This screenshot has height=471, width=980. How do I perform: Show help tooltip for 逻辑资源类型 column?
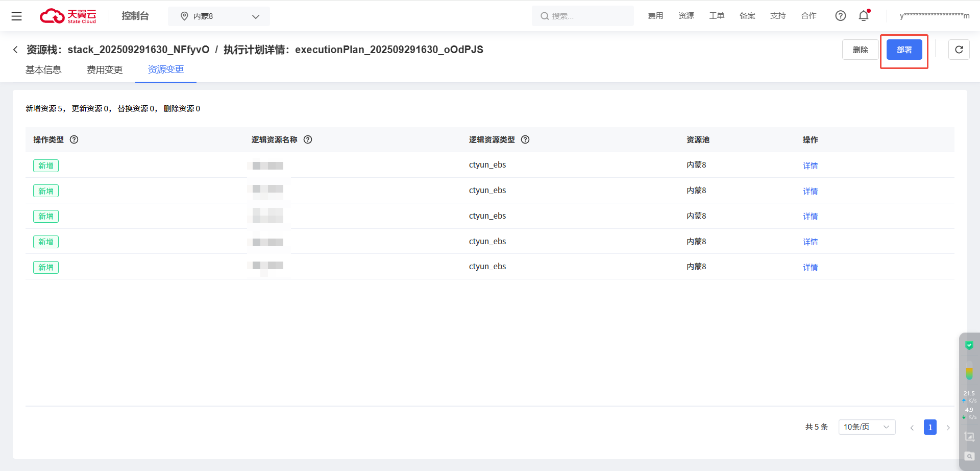525,139
